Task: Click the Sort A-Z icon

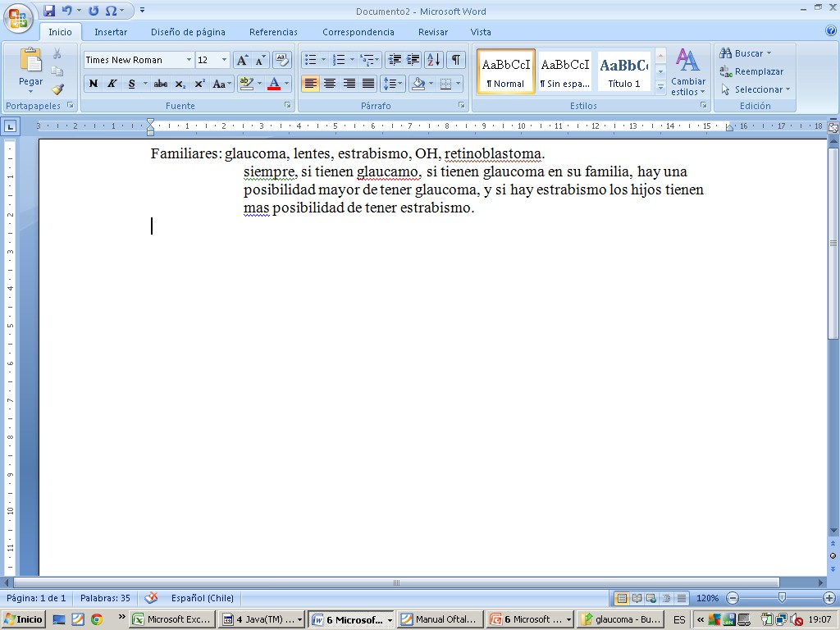Action: (x=434, y=60)
